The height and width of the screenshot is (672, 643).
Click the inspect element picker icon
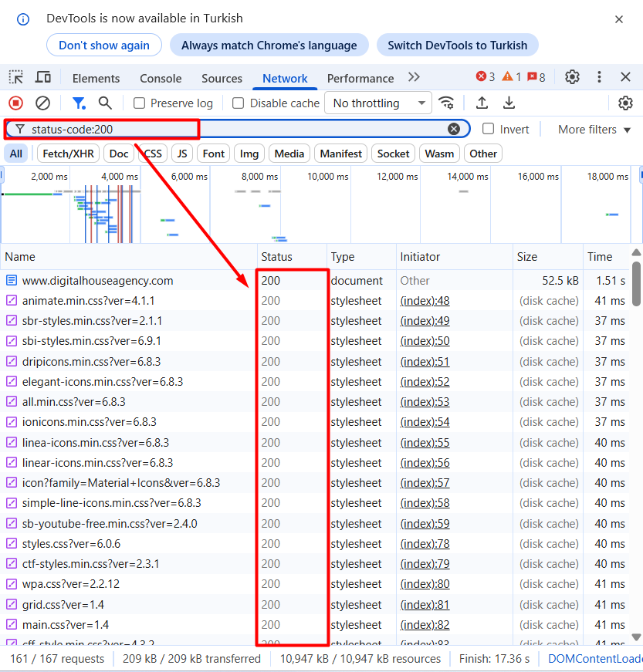tap(16, 77)
